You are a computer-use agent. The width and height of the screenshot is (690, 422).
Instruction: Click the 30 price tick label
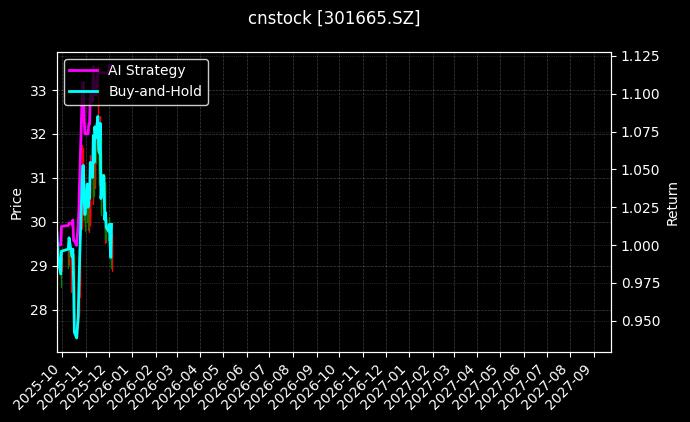(x=39, y=222)
